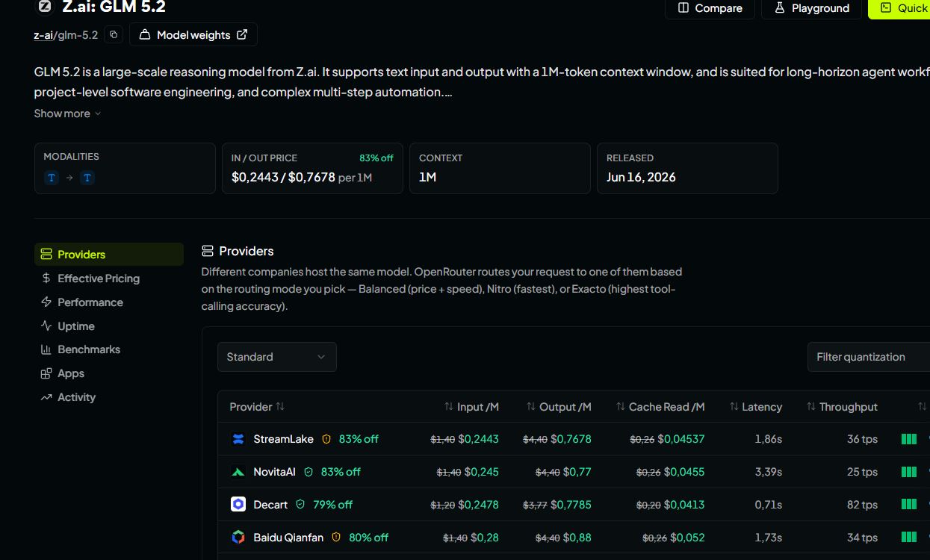This screenshot has height=560, width=930.
Task: Click the shield icon next to Decart
Action: tap(300, 505)
